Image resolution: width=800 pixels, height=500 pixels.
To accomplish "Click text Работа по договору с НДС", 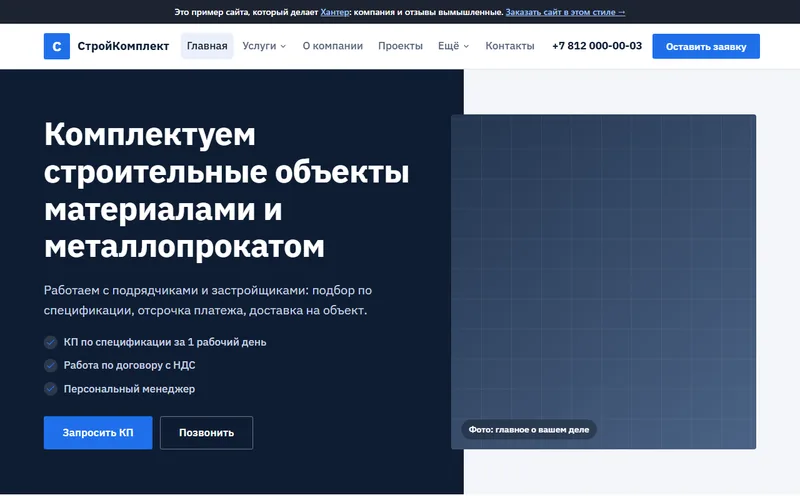I will click(x=130, y=365).
